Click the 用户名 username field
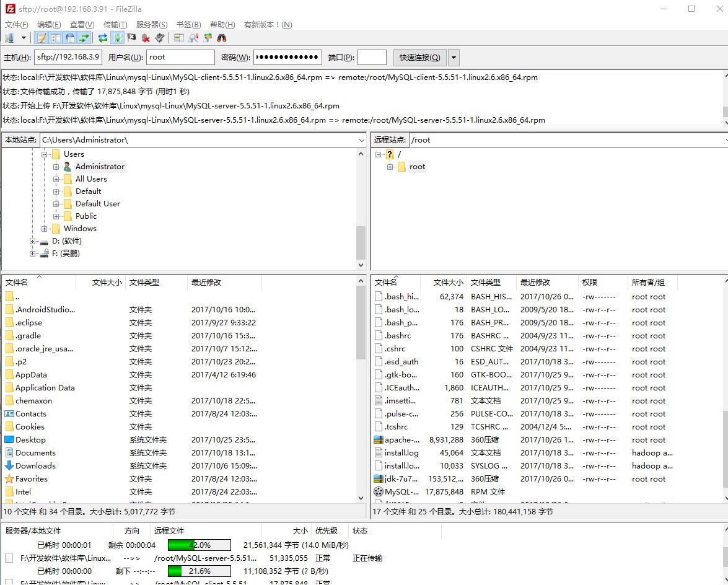The image size is (728, 585). click(181, 57)
